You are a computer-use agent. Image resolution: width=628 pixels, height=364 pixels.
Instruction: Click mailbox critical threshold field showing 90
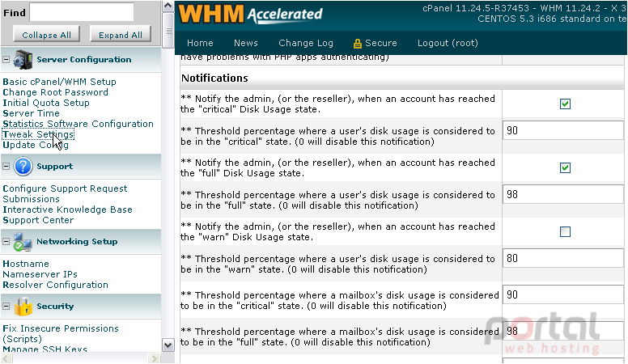[563, 294]
